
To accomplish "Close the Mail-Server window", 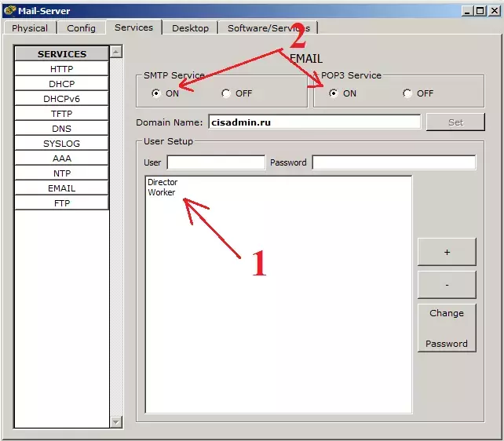I will coord(495,11).
